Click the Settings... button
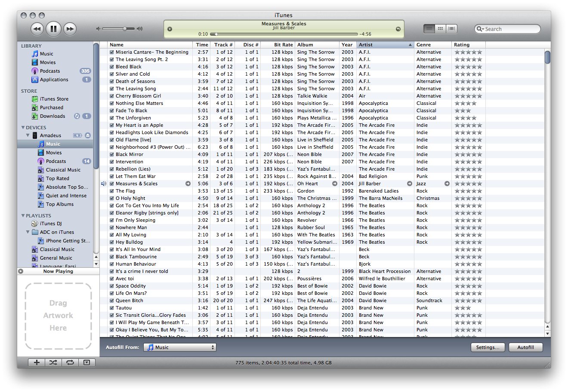 point(488,347)
